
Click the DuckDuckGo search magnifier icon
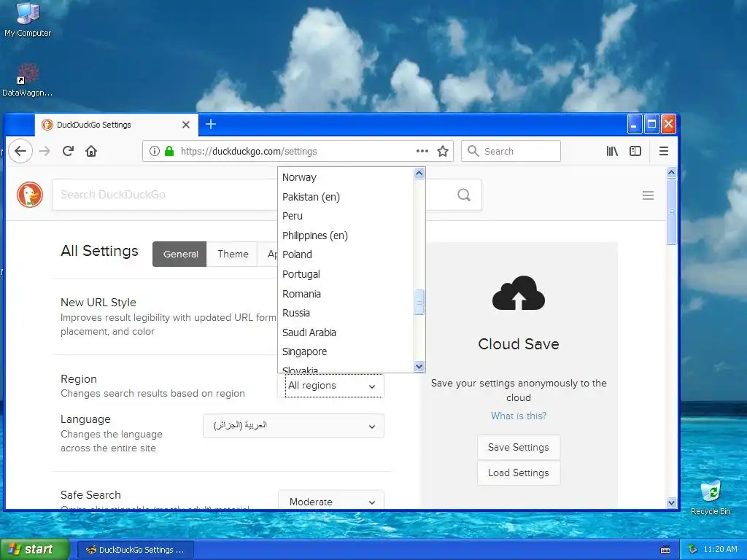(463, 195)
